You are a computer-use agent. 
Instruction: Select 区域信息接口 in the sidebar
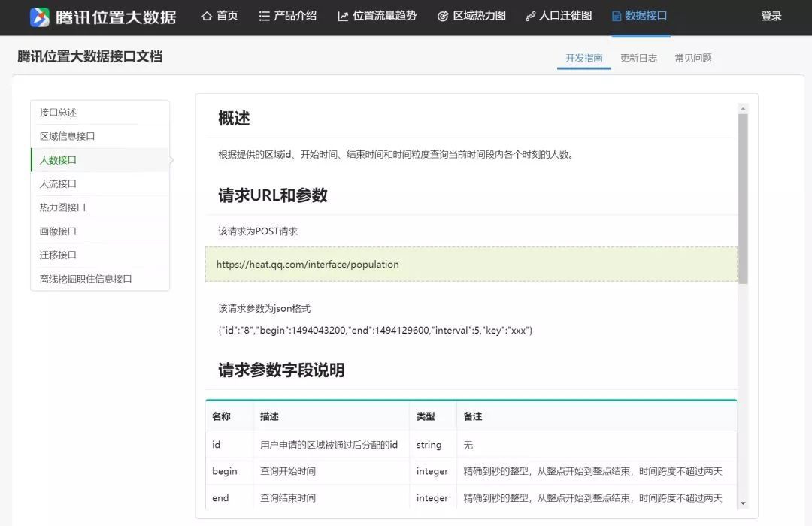tap(68, 136)
